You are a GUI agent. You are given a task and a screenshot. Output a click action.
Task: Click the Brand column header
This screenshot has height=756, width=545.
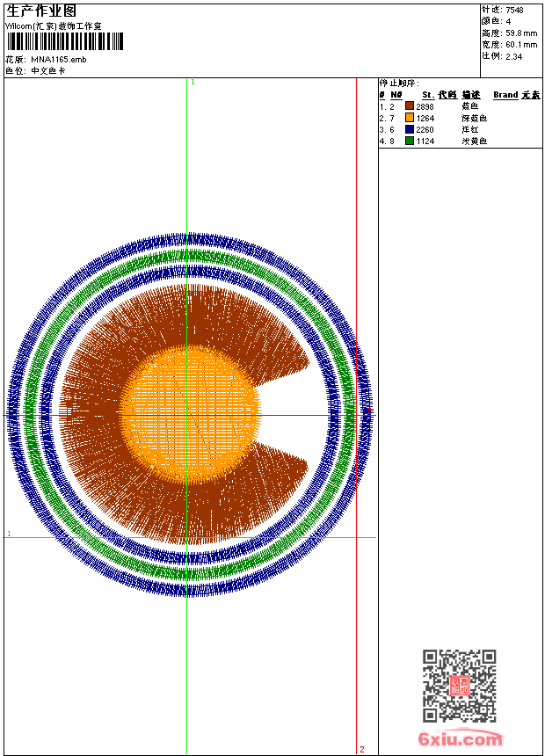[x=505, y=95]
